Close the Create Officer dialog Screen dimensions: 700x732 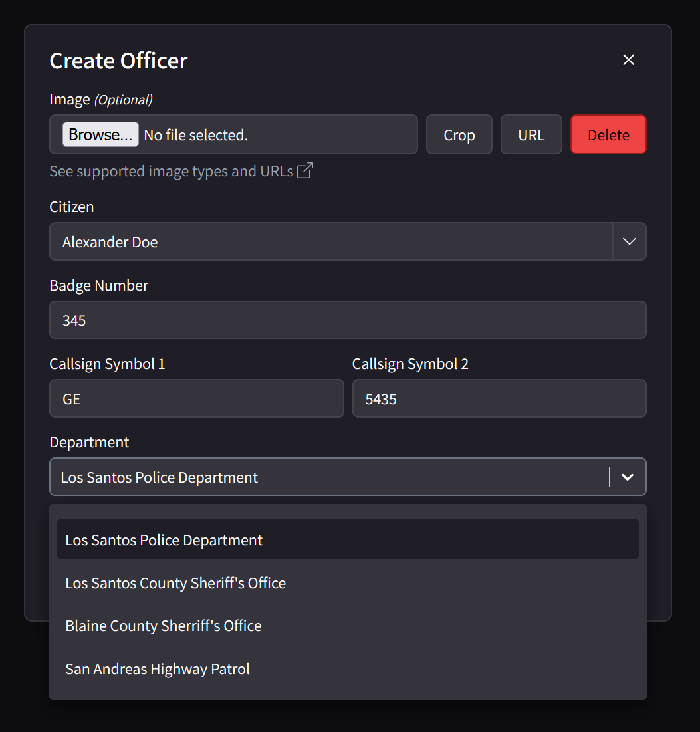628,60
